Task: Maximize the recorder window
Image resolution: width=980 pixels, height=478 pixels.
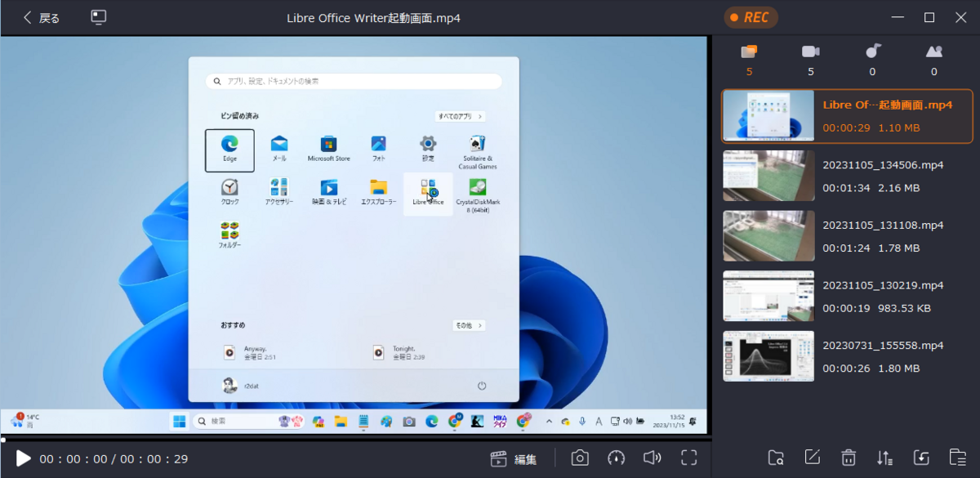Action: tap(929, 17)
